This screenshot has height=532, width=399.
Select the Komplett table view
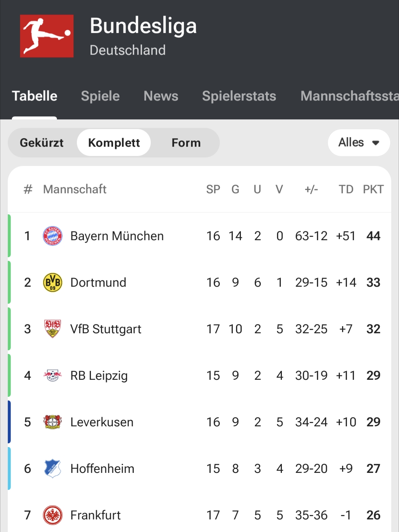(114, 143)
